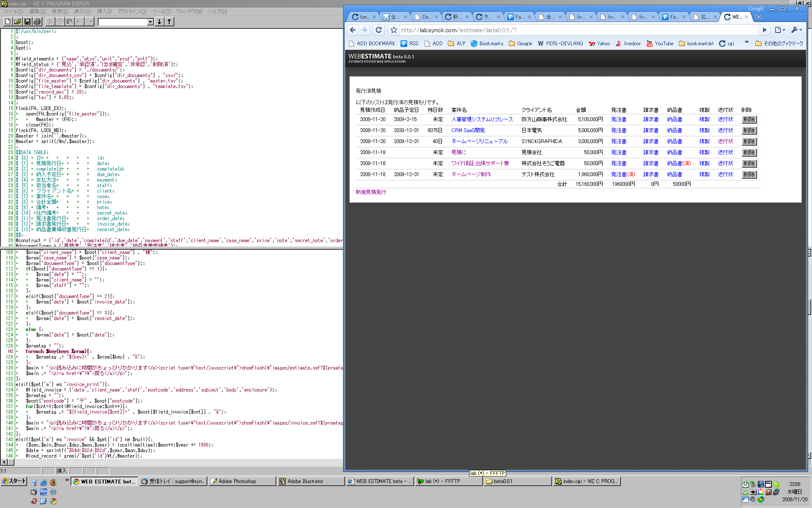The height and width of the screenshot is (508, 812).
Task: Open the Google bookmarks folder
Action: (x=521, y=43)
